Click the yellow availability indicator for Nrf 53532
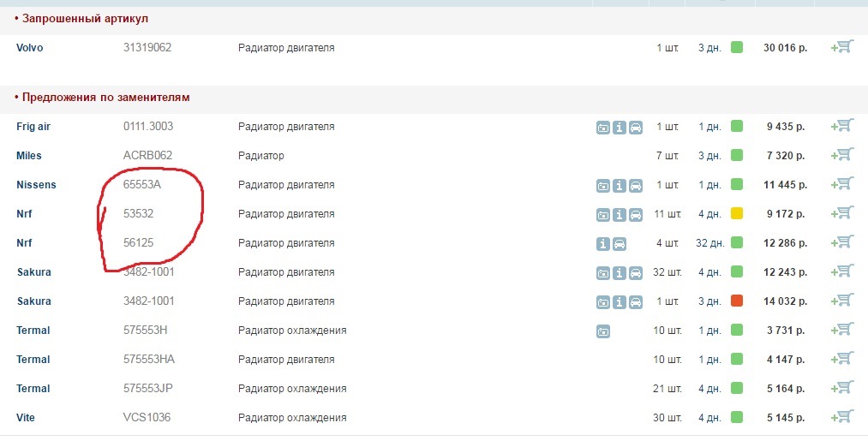This screenshot has height=447, width=868. click(737, 213)
